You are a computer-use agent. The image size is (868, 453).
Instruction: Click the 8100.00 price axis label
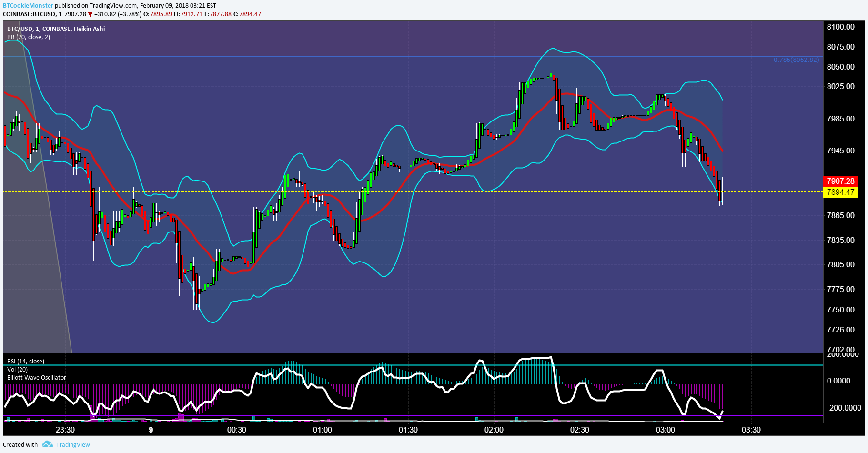[x=841, y=27]
